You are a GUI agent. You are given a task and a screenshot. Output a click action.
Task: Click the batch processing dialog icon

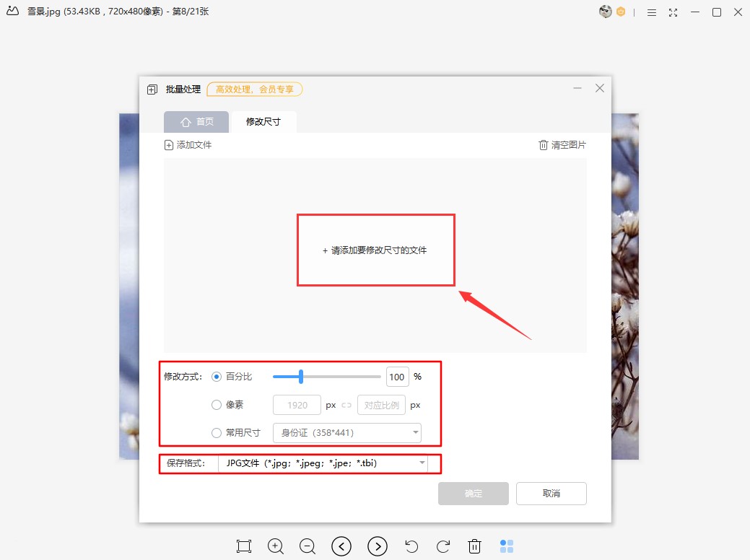152,89
